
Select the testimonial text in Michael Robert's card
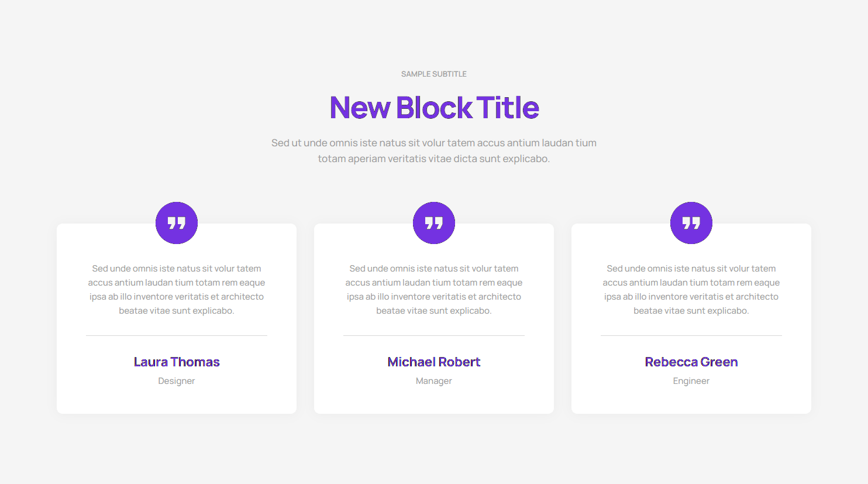coord(434,290)
